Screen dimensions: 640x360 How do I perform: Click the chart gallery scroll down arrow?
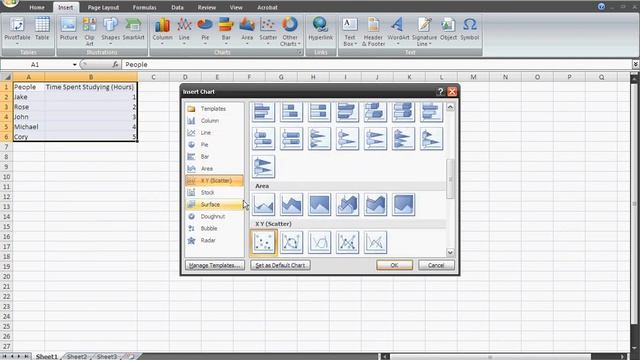pyautogui.click(x=450, y=252)
